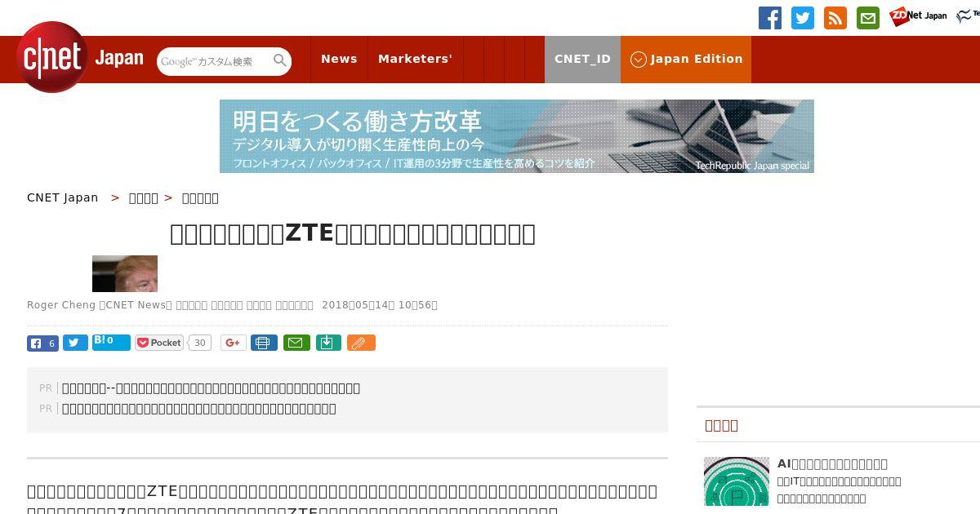Open the Twitter icon in top bar
The image size is (980, 514).
click(803, 18)
